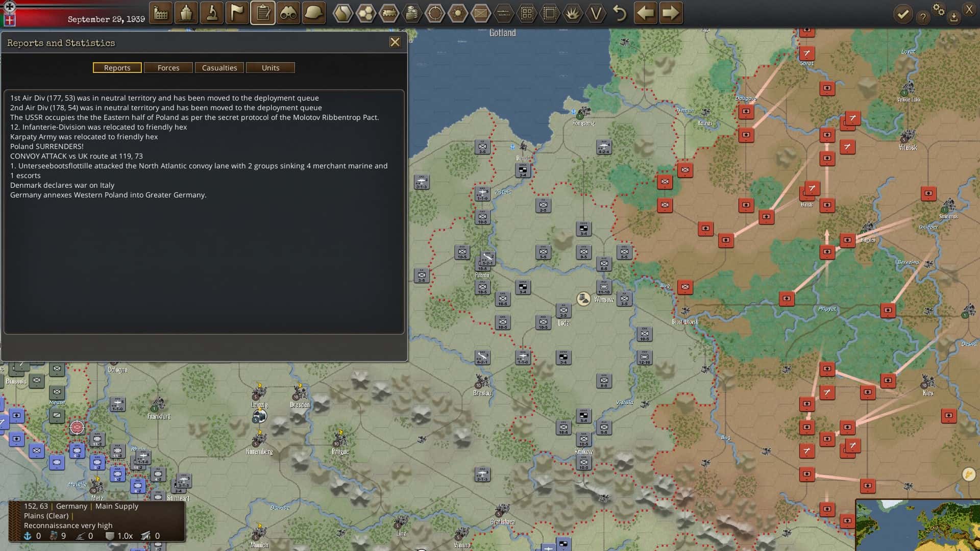Click the naval ship icon
The height and width of the screenshot is (551, 980).
click(186, 13)
